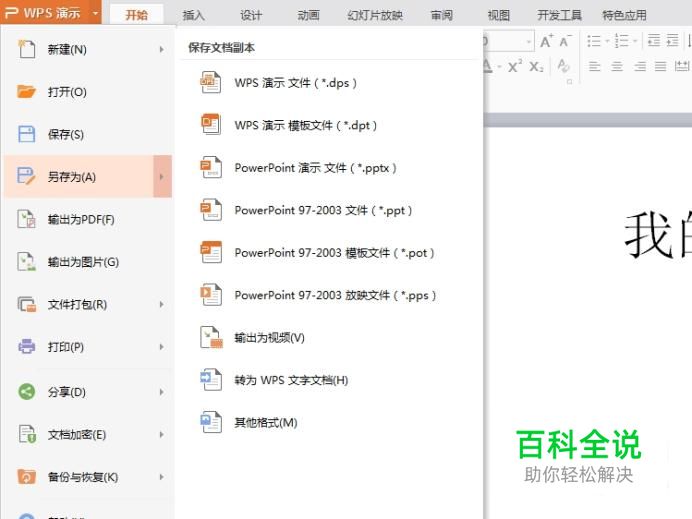Click the Open folder icon
The image size is (692, 519).
pyautogui.click(x=26, y=91)
